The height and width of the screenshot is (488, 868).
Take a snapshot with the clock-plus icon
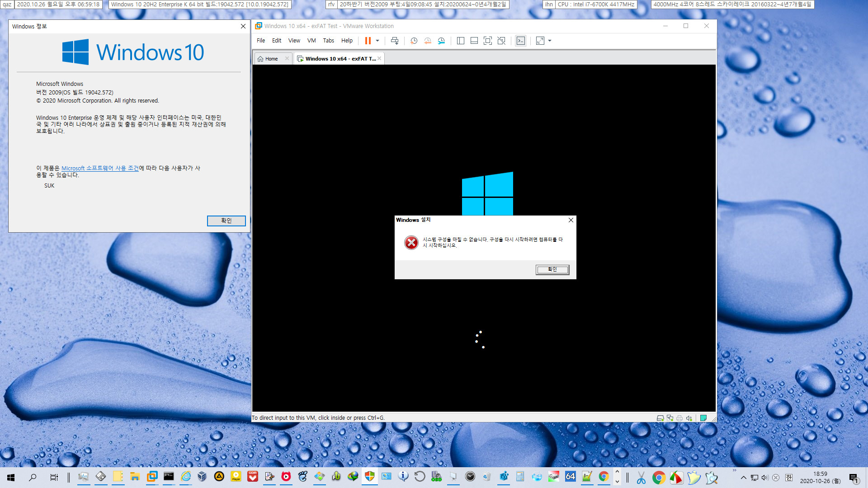click(414, 41)
